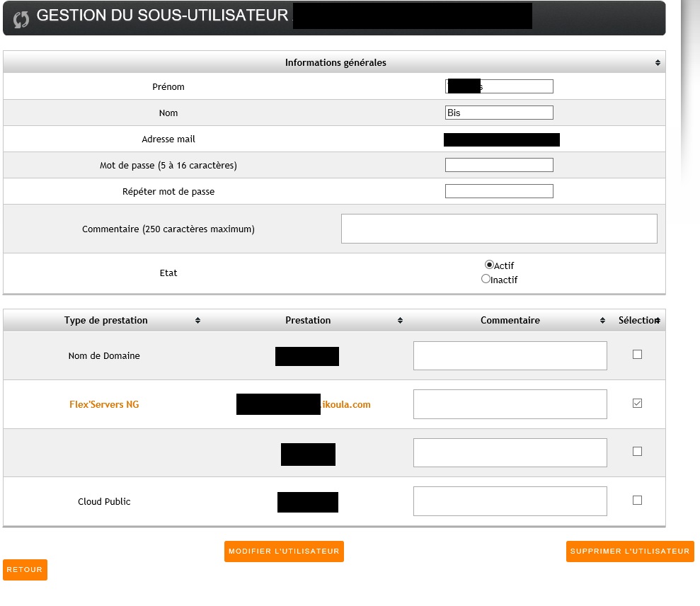This screenshot has height=606, width=700.
Task: Select the Actif state radio button
Action: (x=488, y=265)
